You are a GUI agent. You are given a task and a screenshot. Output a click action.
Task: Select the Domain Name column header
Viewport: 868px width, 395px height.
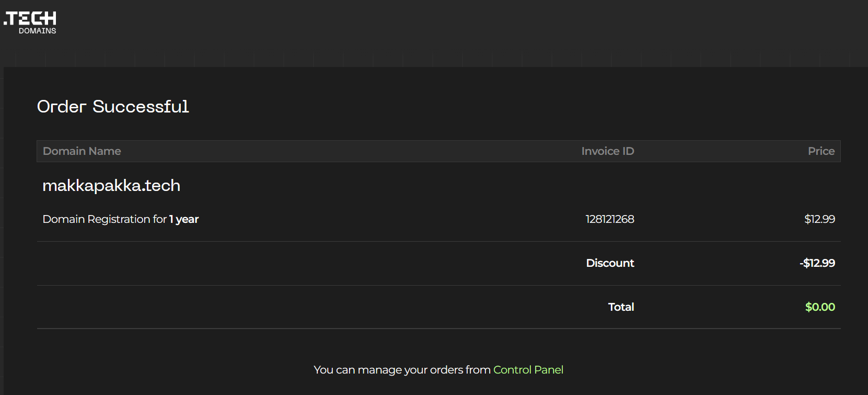82,151
